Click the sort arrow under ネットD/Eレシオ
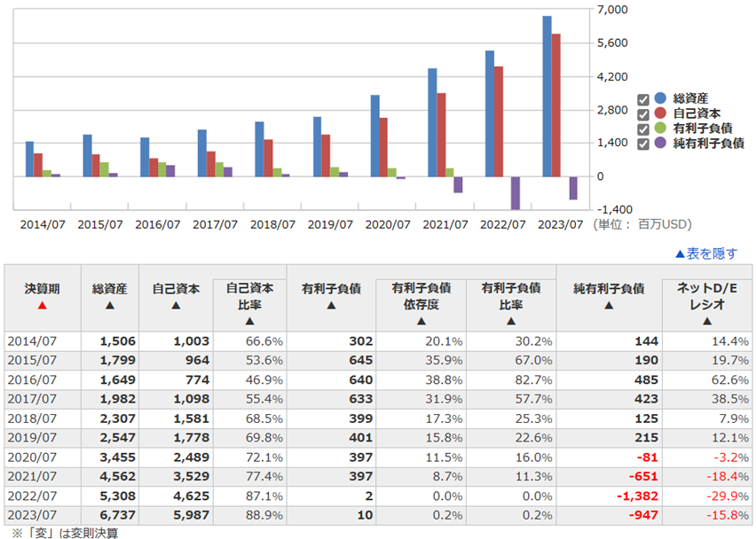The width and height of the screenshot is (756, 539). click(706, 322)
